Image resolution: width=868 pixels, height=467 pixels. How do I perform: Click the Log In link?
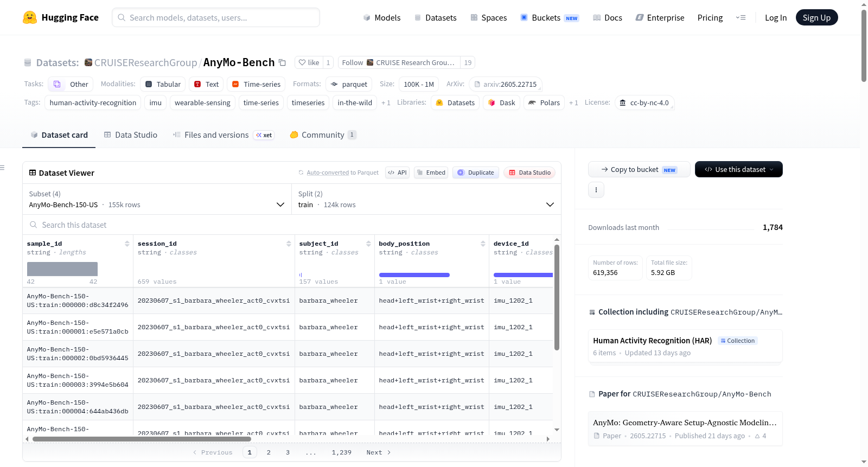point(776,17)
